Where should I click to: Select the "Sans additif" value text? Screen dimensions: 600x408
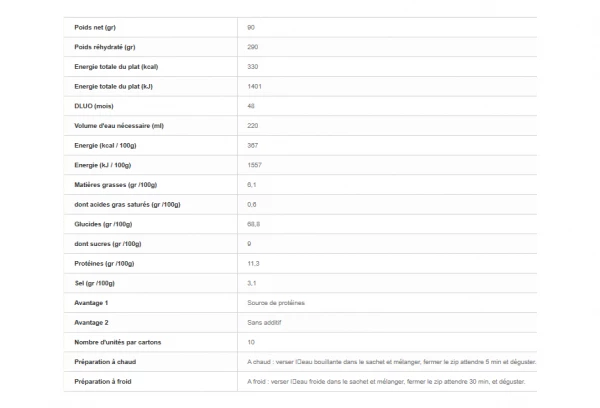(x=265, y=322)
